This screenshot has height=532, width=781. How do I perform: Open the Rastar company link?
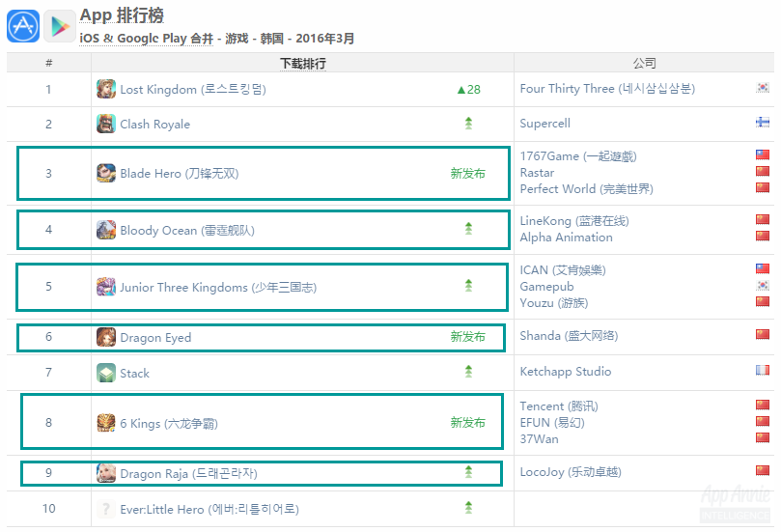point(537,173)
